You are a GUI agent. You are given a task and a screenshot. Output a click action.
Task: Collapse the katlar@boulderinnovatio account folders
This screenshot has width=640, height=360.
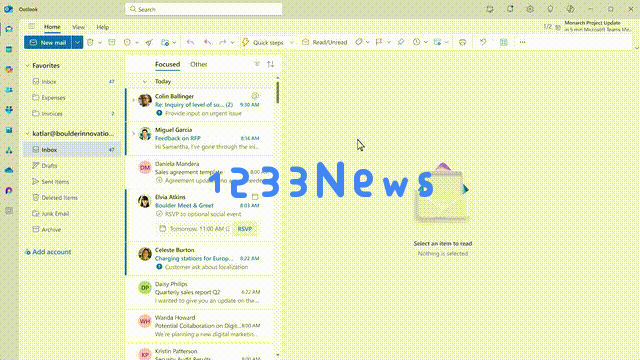coord(27,133)
